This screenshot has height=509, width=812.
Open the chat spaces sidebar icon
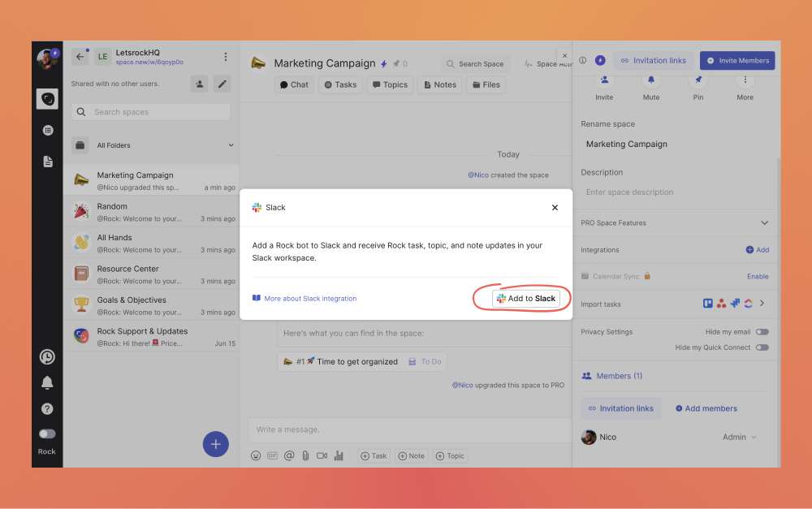(47, 99)
